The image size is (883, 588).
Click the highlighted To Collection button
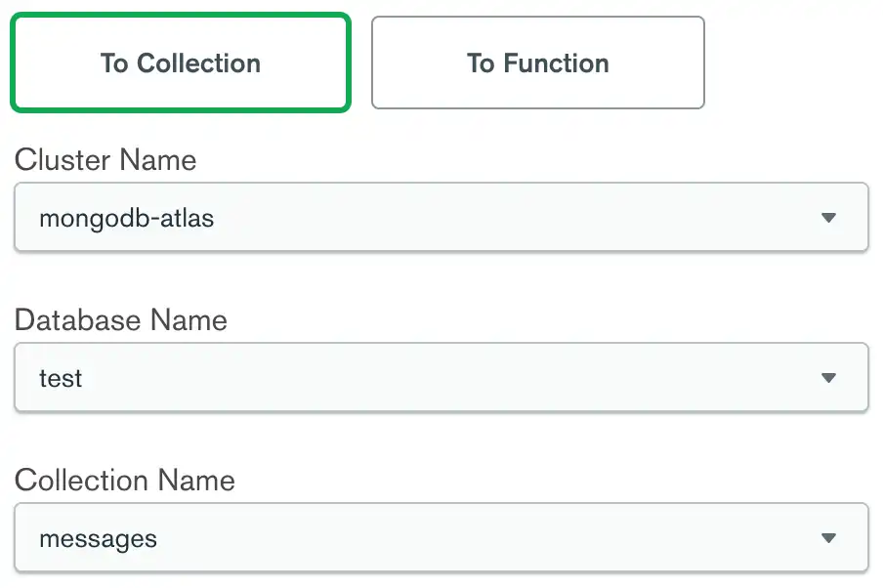coord(180,62)
